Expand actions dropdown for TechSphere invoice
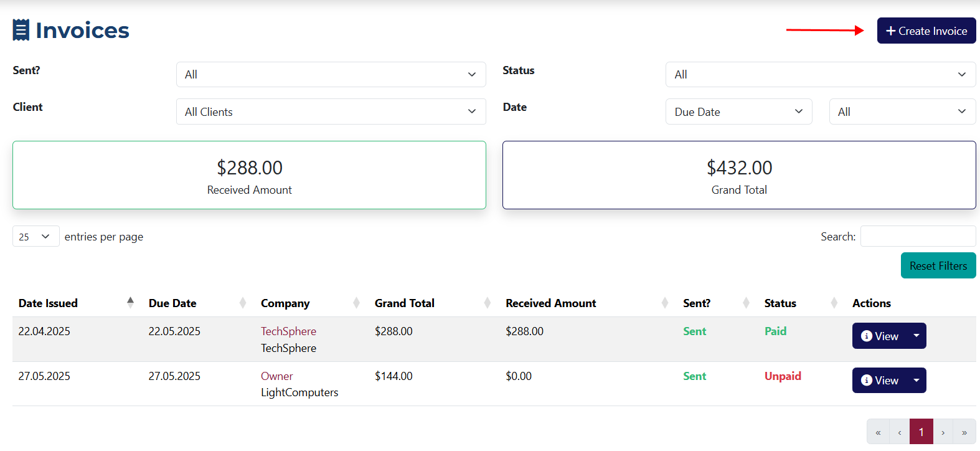980x451 pixels. pyautogui.click(x=916, y=336)
